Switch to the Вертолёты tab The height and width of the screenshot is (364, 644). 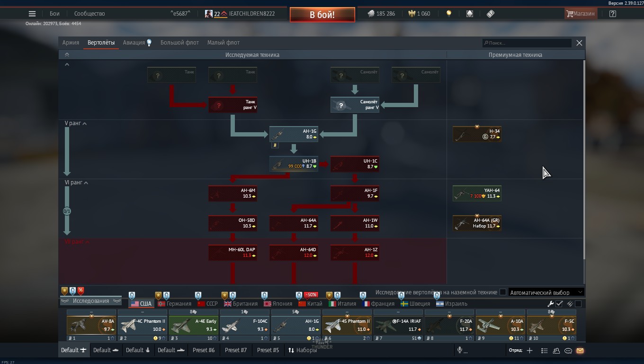pyautogui.click(x=101, y=43)
